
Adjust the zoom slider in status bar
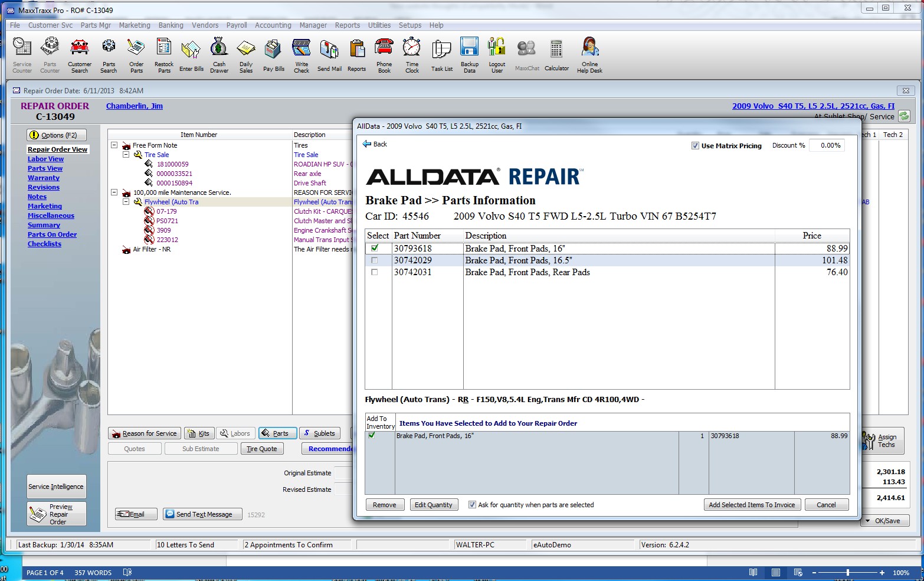point(847,573)
